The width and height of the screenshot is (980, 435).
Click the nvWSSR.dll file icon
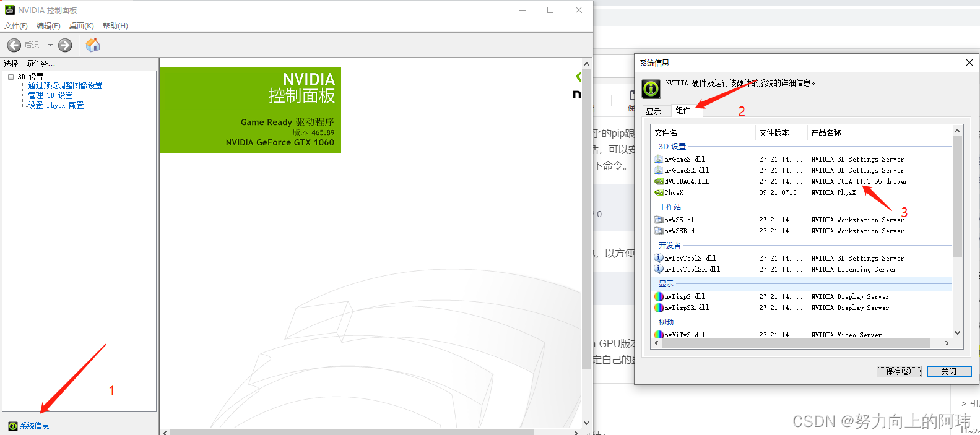click(659, 231)
